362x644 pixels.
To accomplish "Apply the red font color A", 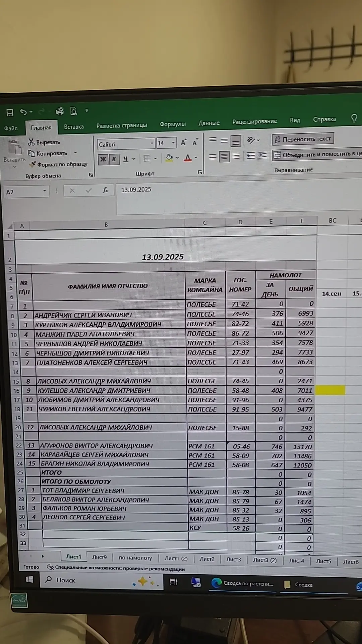I will [188, 158].
